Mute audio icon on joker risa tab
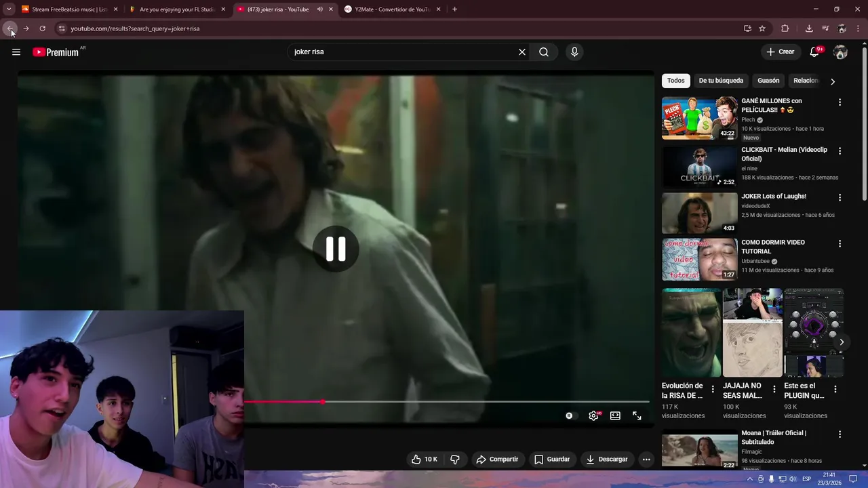Screen dimensions: 868x488 click(x=320, y=9)
